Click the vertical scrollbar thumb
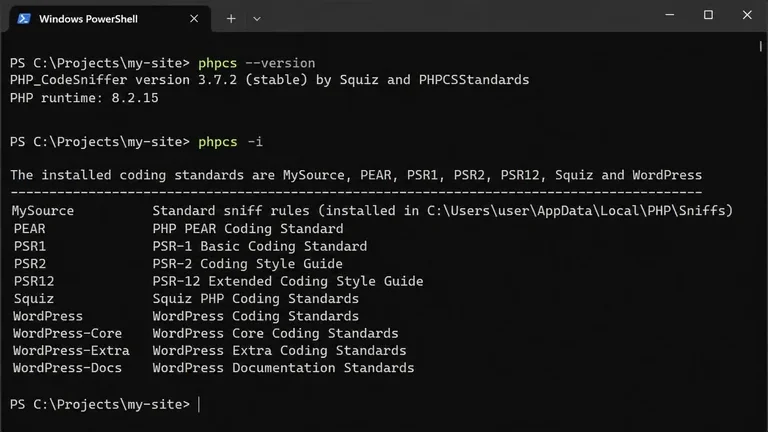Screen dimensions: 768x432 click(760, 46)
